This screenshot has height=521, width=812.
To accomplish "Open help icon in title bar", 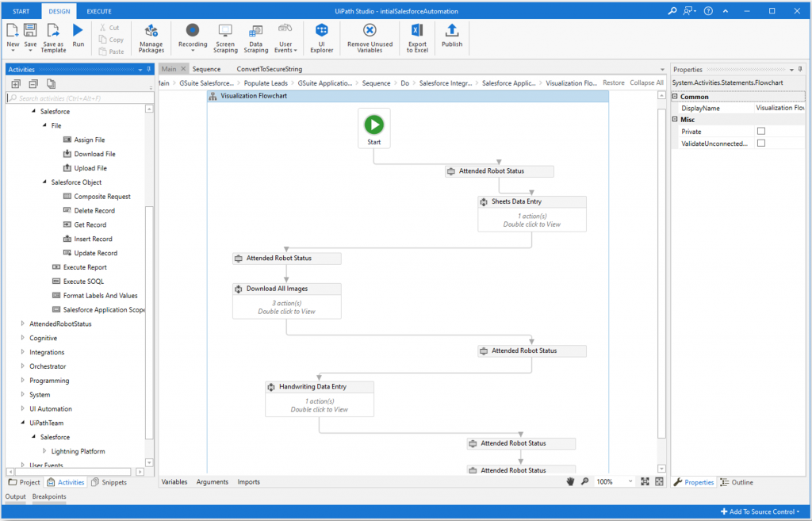I will click(x=708, y=11).
